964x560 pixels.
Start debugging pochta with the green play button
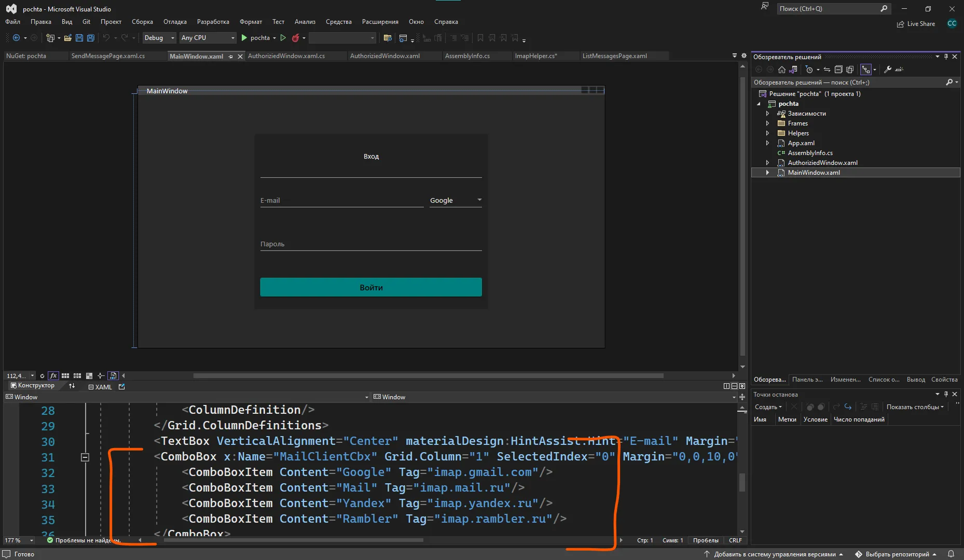pyautogui.click(x=244, y=38)
